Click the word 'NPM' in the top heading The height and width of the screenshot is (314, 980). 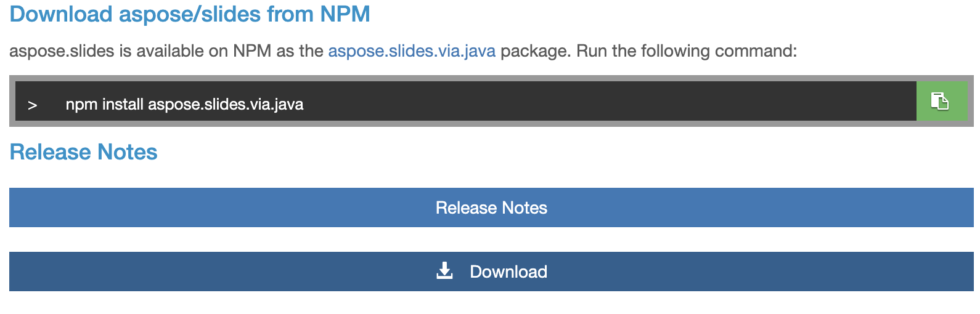click(x=345, y=14)
